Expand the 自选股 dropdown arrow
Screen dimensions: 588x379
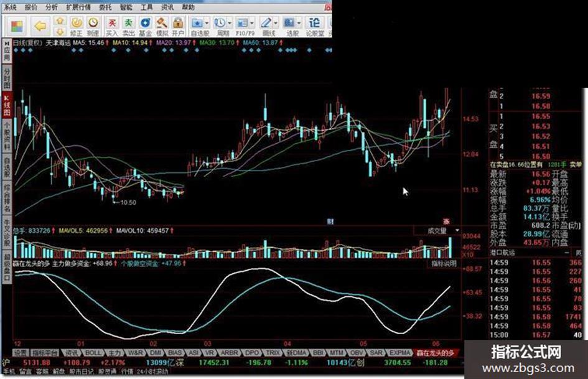coord(207,23)
